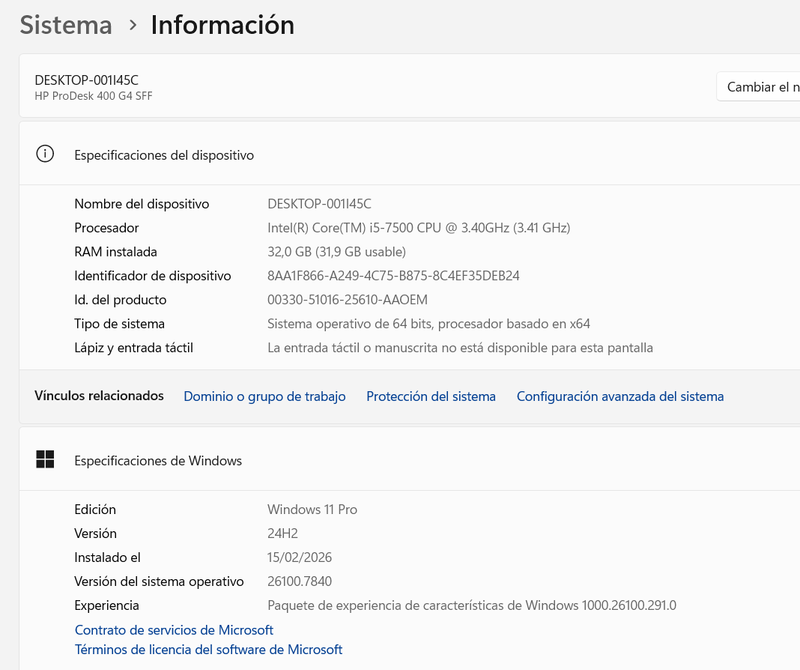Select device name value DESKTOP-001I45C
This screenshot has height=670, width=800.
click(x=319, y=204)
